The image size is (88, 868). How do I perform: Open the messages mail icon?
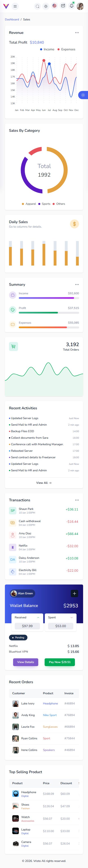[63, 6]
